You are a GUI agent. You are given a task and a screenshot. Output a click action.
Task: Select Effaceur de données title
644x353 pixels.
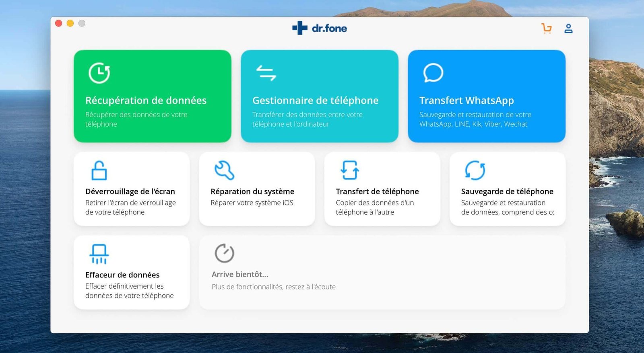pos(122,275)
